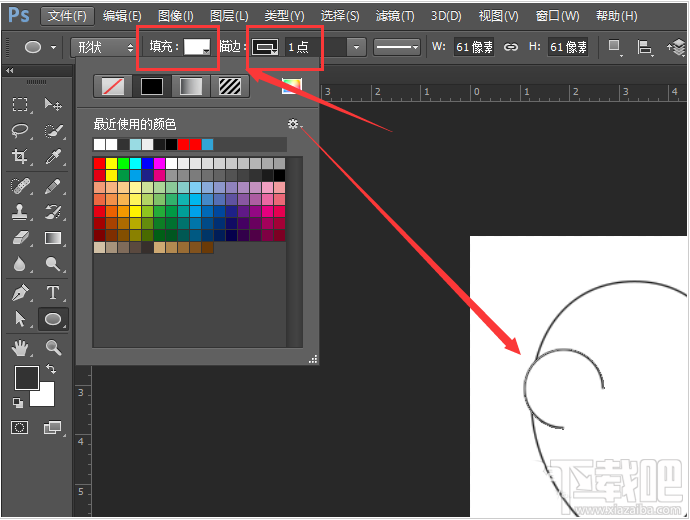Select the Dodge tool
This screenshot has width=690, height=520.
click(53, 264)
